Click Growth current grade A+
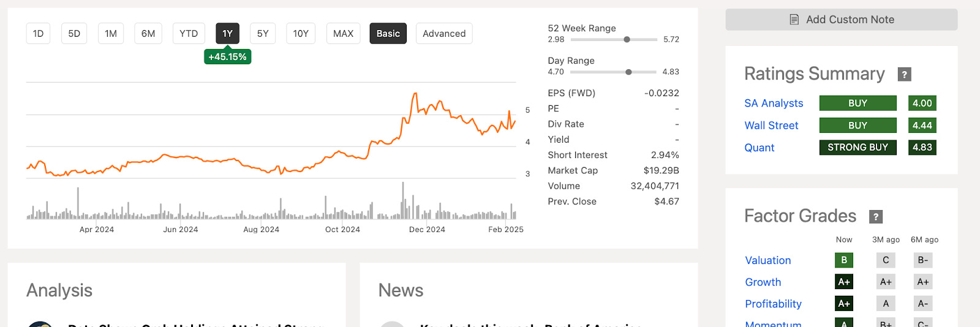Image resolution: width=980 pixels, height=327 pixels. click(844, 282)
